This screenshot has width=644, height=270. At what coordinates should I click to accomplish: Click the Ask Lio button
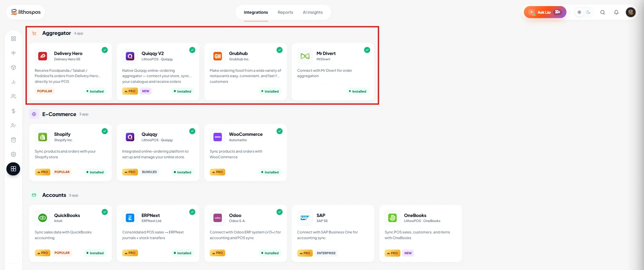point(545,12)
